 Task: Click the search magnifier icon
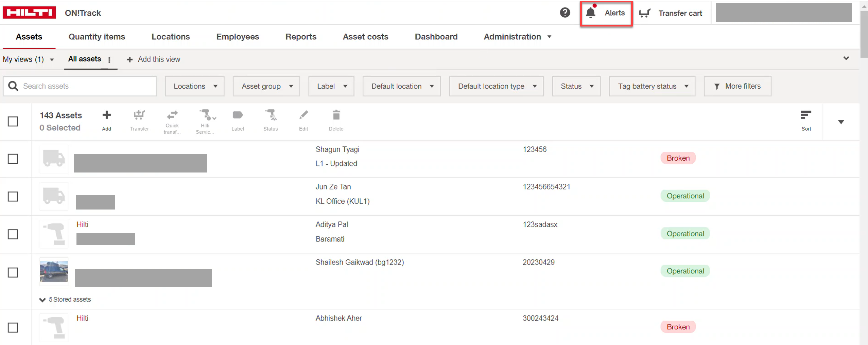pyautogui.click(x=13, y=86)
